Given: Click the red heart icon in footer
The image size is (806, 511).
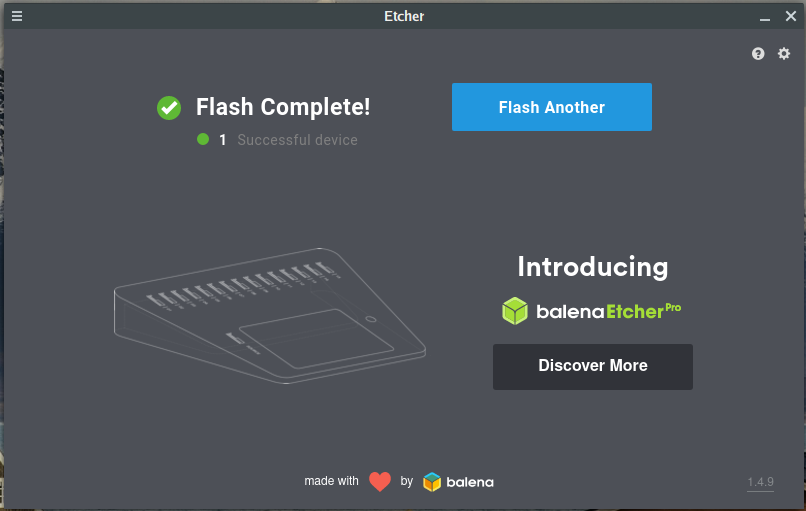Looking at the screenshot, I should point(380,482).
